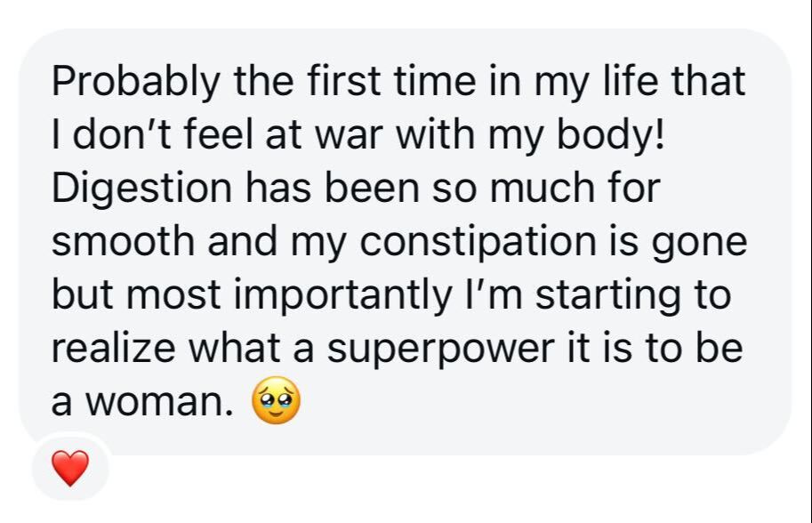
Task: Click the word "starting" in the message
Action: coord(591,296)
